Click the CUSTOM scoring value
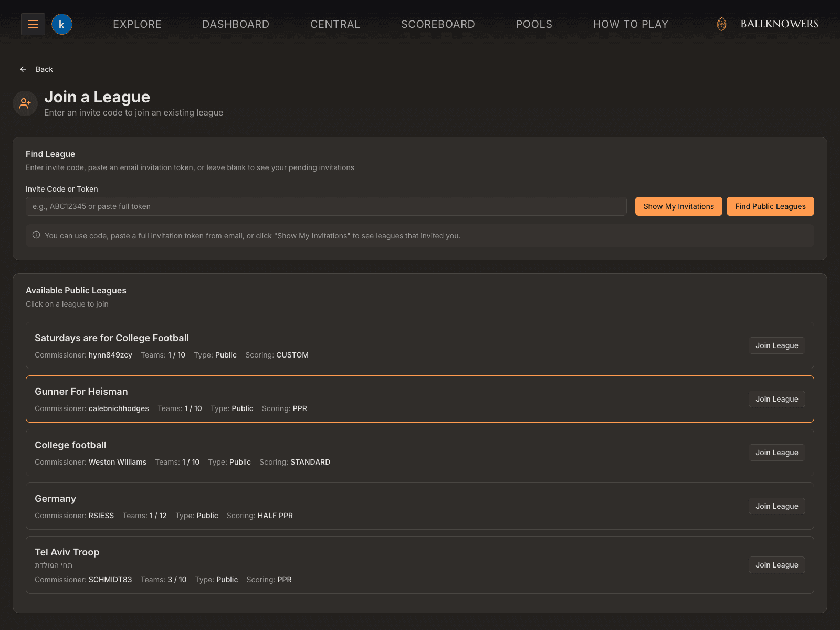Image resolution: width=840 pixels, height=630 pixels. 292,355
